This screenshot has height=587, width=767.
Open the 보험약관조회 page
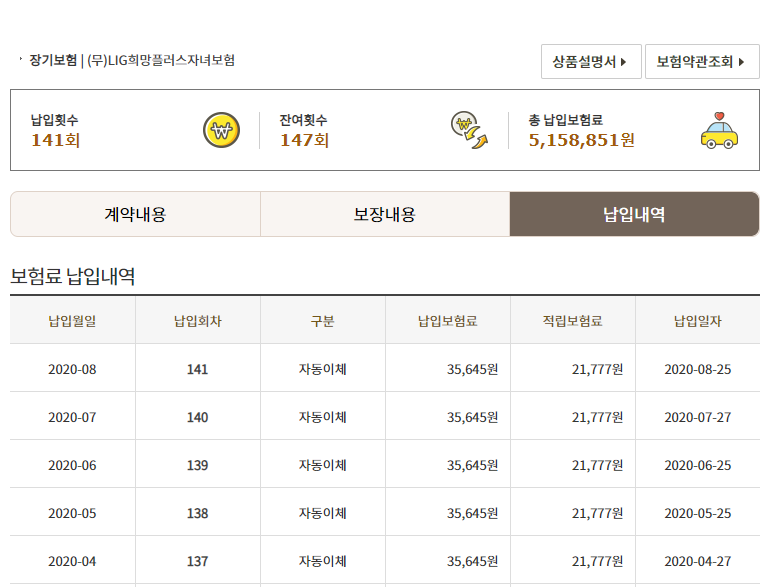point(702,62)
